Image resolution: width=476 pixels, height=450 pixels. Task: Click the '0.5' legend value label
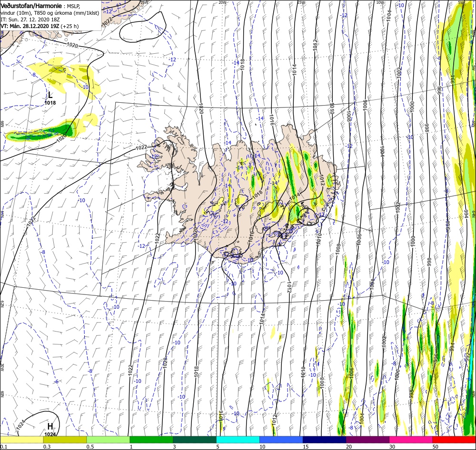pyautogui.click(x=90, y=447)
